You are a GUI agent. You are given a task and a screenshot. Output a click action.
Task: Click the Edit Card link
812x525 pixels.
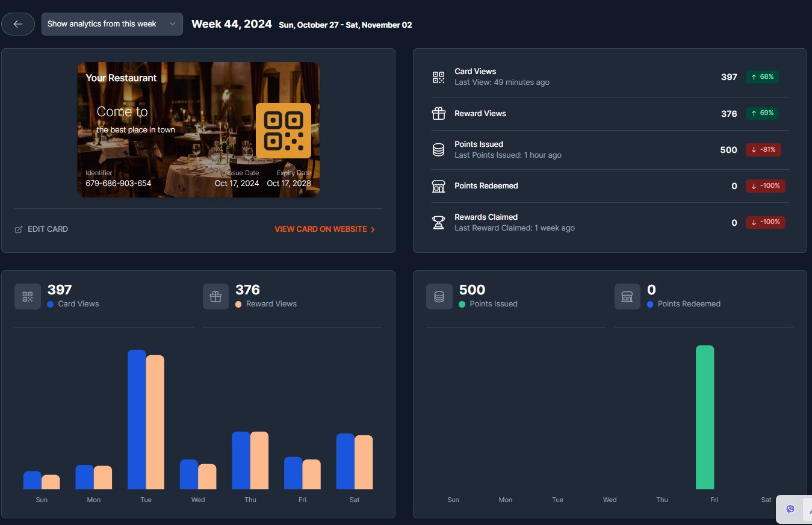pyautogui.click(x=42, y=229)
